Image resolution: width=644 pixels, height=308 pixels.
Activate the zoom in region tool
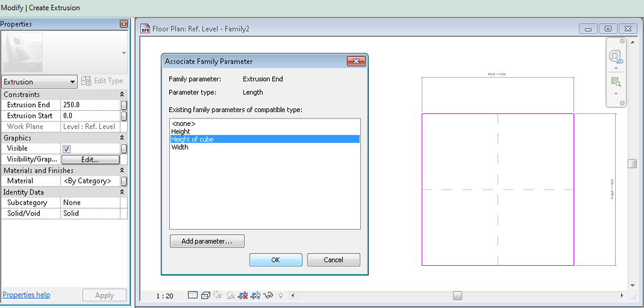[616, 82]
